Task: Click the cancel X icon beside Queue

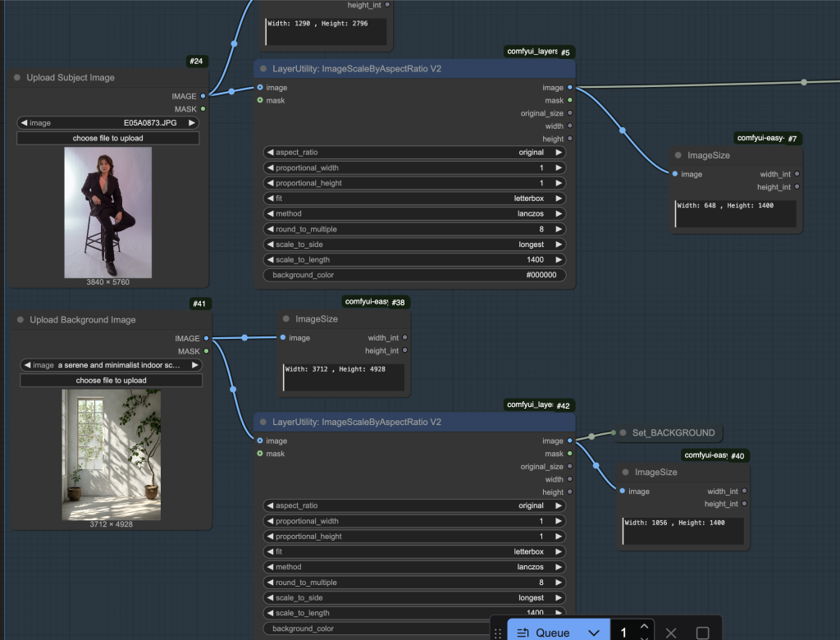Action: pos(671,633)
